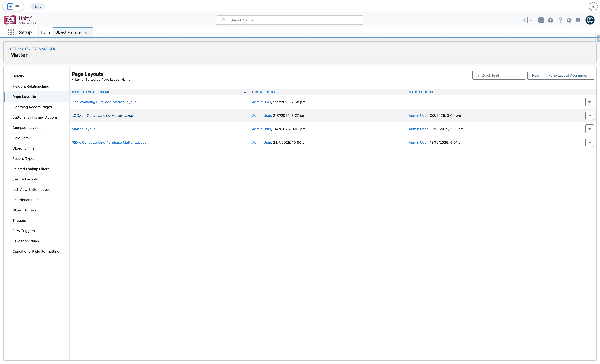The image size is (600, 364).
Task: Open PEXA Conveyancing Purchase Matter Layout
Action: point(109,142)
